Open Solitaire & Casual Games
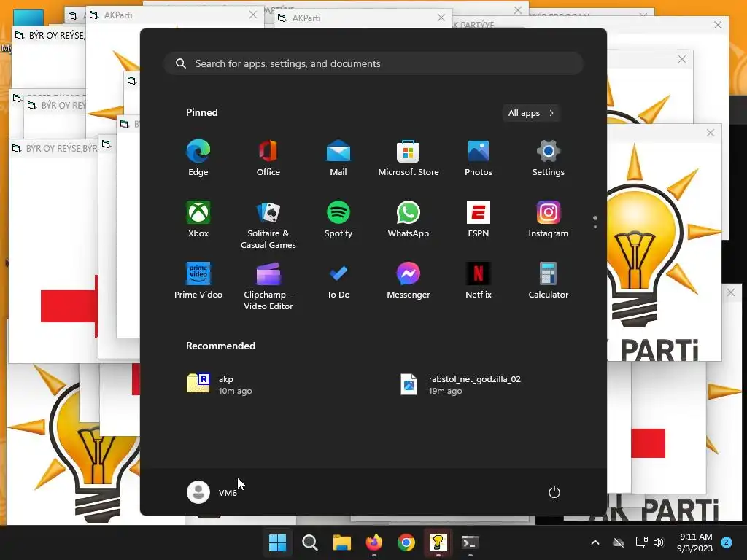This screenshot has width=747, height=560. point(268,225)
